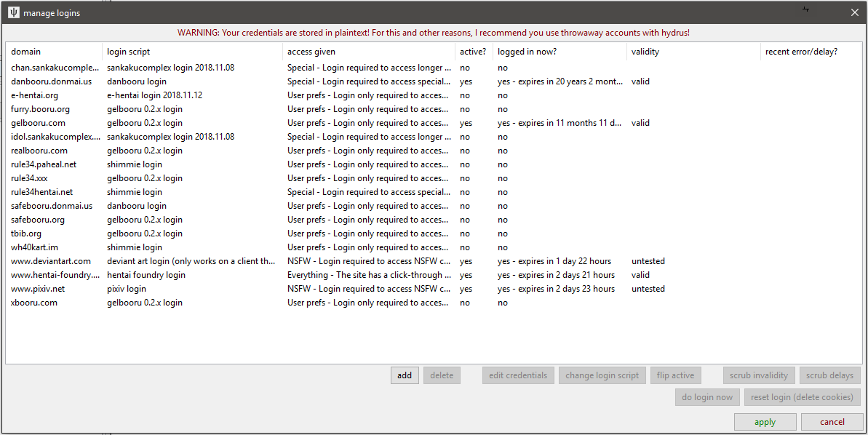Sort by the logged in now? column header
868x435 pixels.
tap(560, 52)
